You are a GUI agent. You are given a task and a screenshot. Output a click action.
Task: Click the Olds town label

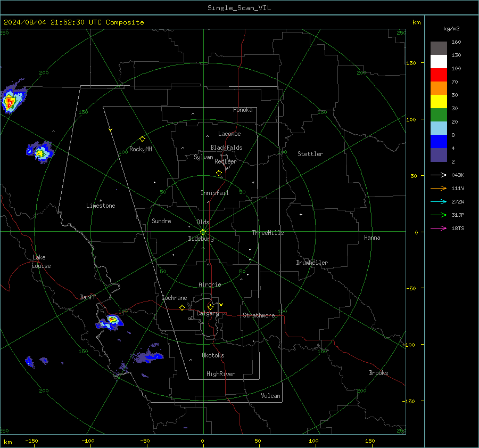point(203,222)
